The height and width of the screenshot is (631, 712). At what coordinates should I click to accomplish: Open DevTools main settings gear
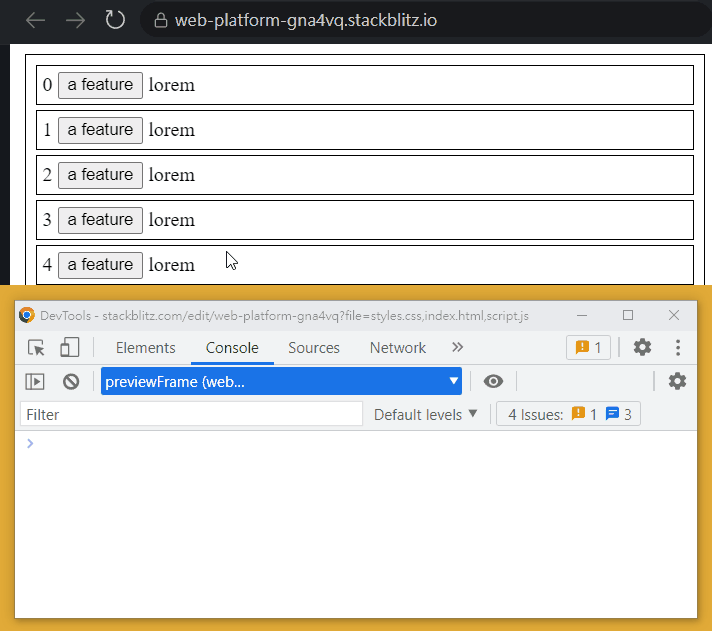642,348
